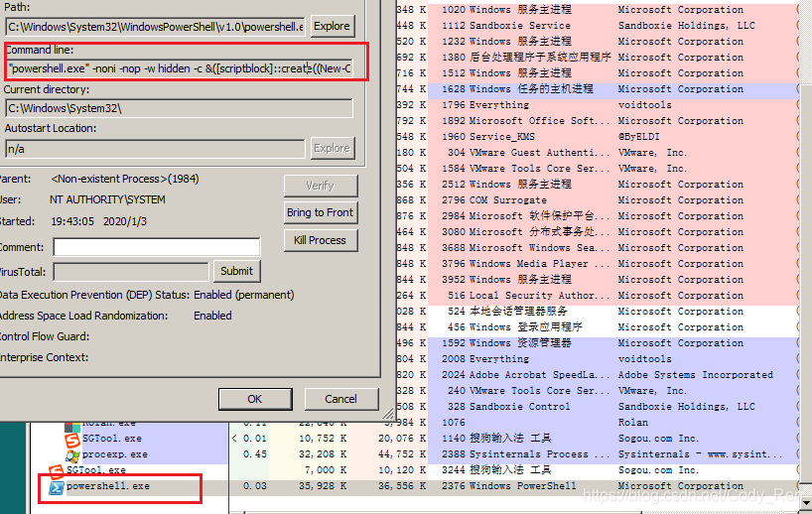Click the upper SGTool.exe Sogou icon

tap(72, 440)
